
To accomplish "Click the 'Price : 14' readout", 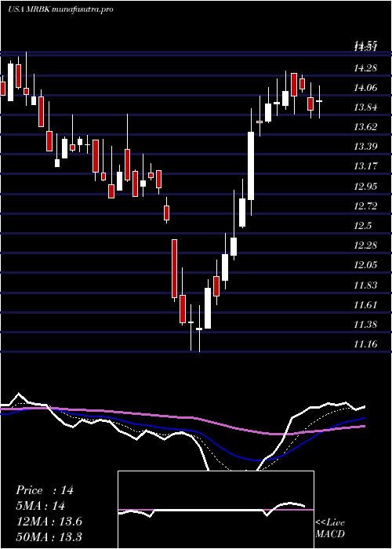I will (45, 490).
